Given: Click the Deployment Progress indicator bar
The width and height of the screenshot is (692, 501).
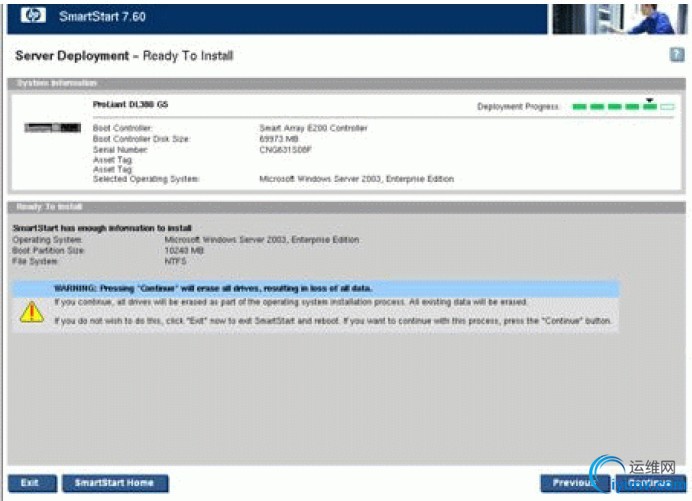Looking at the screenshot, I should click(x=623, y=106).
